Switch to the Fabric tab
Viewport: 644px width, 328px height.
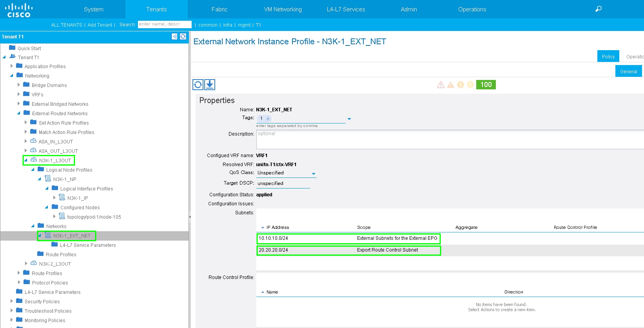coord(219,9)
